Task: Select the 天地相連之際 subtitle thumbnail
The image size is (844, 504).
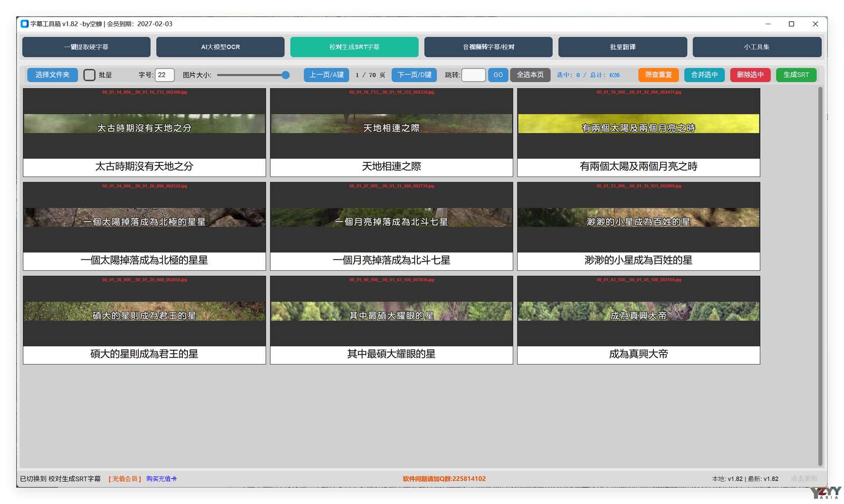Action: click(391, 123)
